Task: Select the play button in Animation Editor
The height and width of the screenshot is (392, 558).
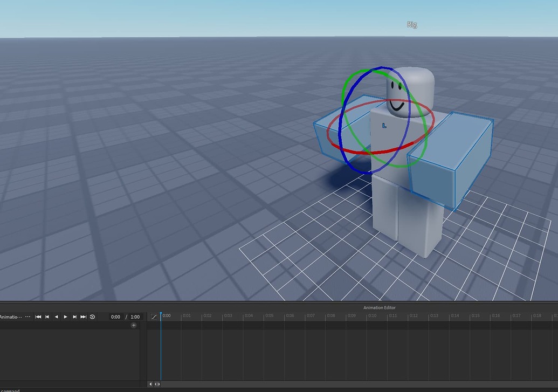Action: [x=65, y=317]
